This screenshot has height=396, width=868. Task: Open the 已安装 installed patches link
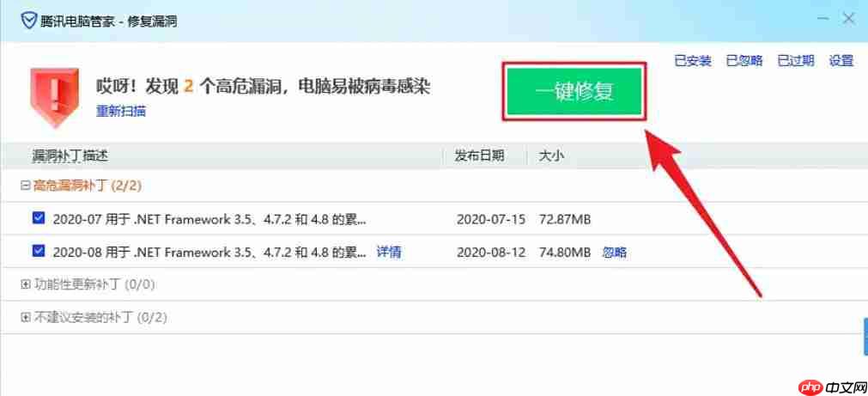[693, 61]
